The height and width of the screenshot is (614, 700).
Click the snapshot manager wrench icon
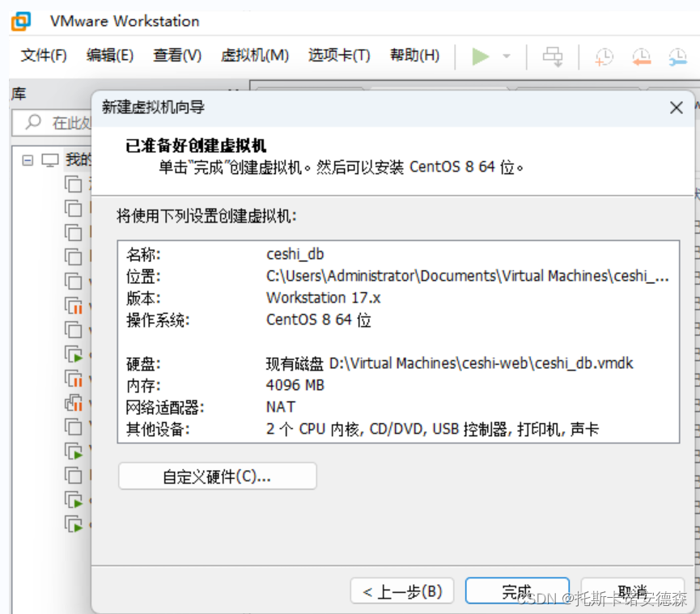pos(677,57)
